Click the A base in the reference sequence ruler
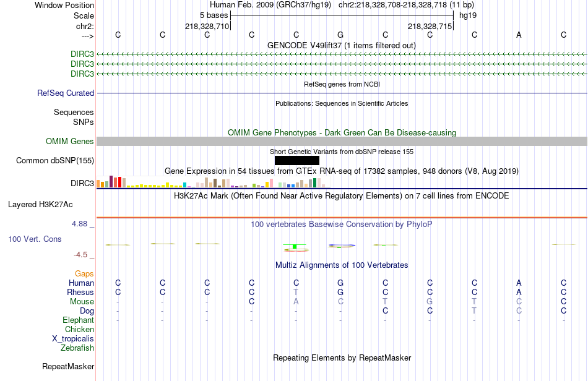The width and height of the screenshot is (588, 381). point(519,35)
